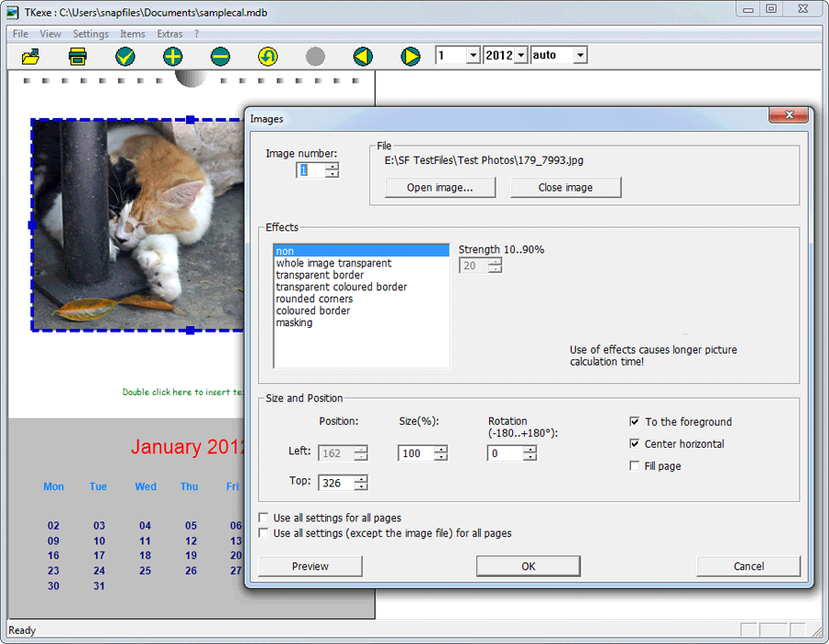The image size is (829, 644).
Task: Click the Open image... button
Action: pos(439,188)
